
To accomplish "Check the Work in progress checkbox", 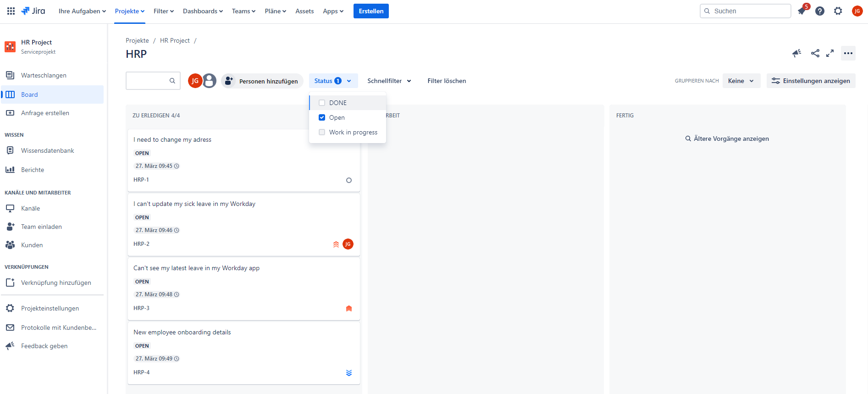I will 322,132.
